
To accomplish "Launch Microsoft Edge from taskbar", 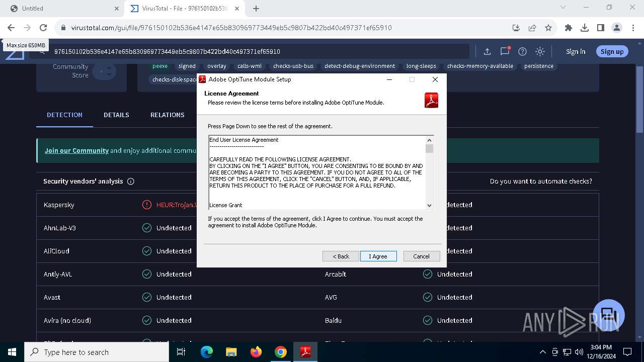I will pyautogui.click(x=207, y=352).
